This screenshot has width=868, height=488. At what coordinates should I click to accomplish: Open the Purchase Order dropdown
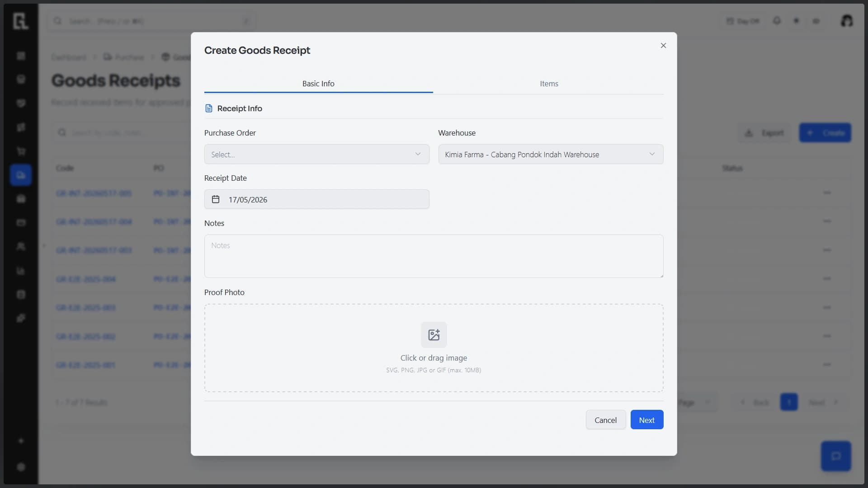point(316,154)
